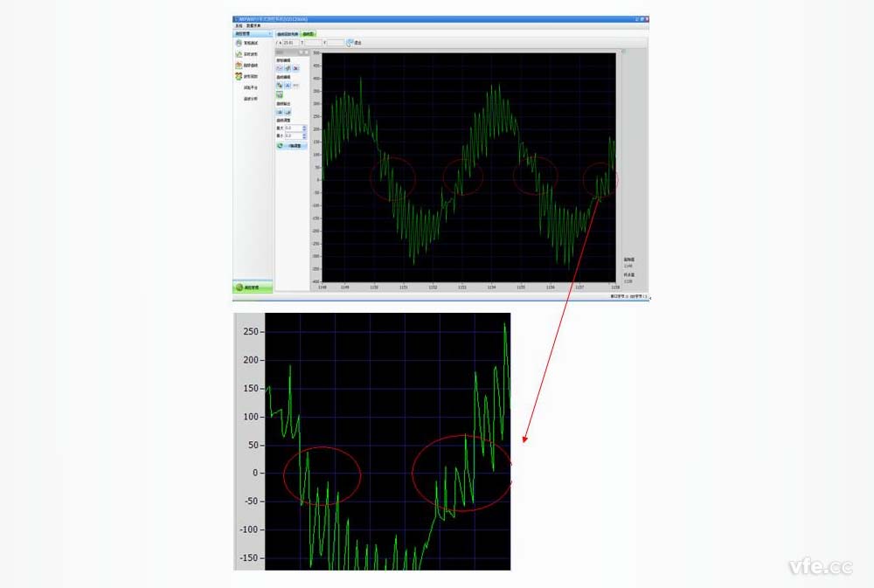The height and width of the screenshot is (588, 874).
Task: Click the X value input field in toolbar
Action: (290, 42)
